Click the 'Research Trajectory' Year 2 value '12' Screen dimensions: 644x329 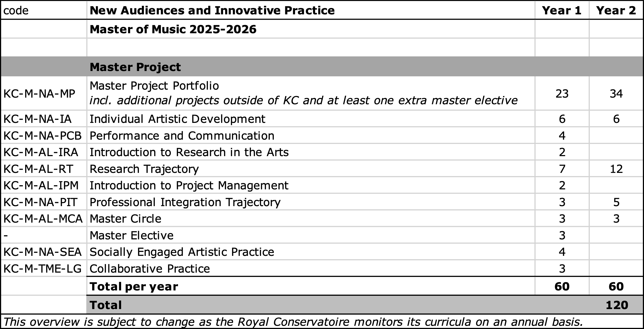[616, 169]
